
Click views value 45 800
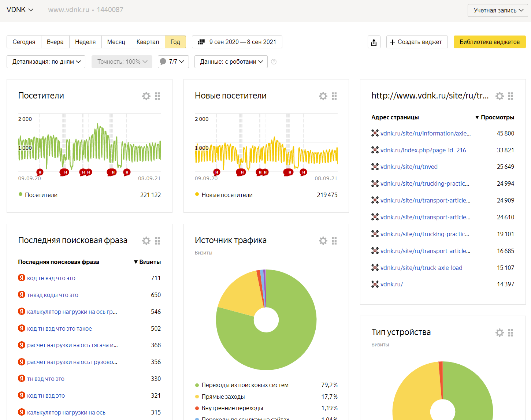[505, 133]
